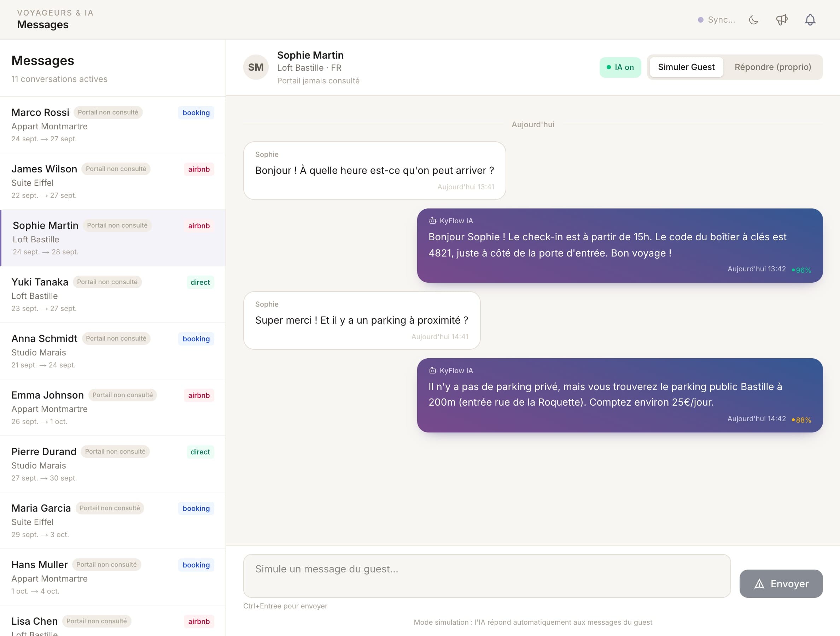Click the 96% confidence score
Screen dimensions: 840x636
(x=801, y=270)
